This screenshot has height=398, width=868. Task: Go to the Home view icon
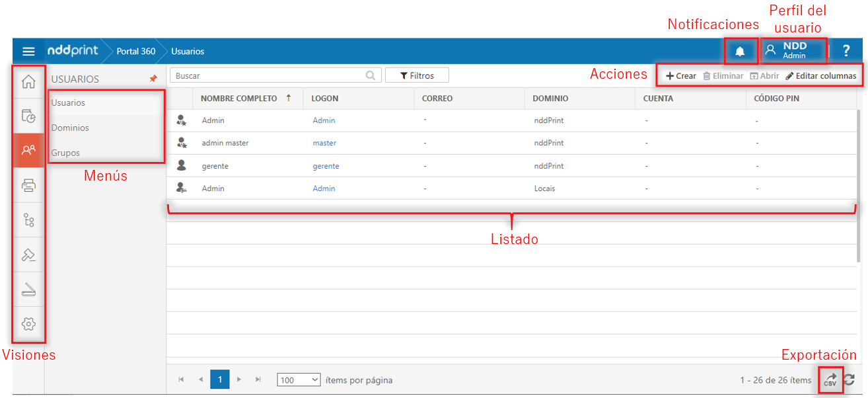28,82
